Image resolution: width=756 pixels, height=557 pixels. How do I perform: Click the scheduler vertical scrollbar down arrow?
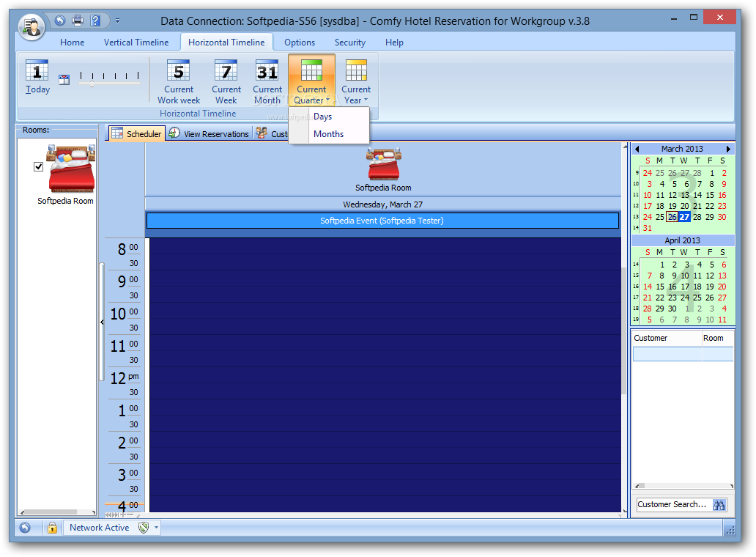pos(626,511)
